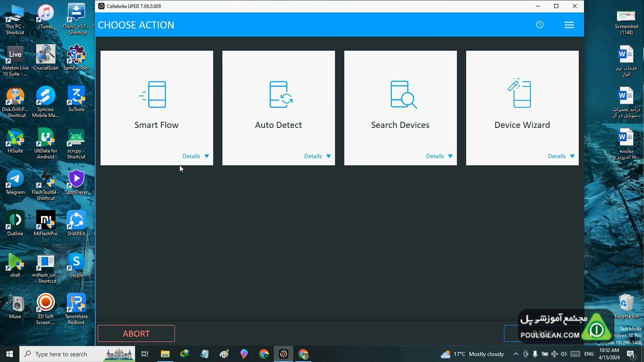Click the taskbar search box
This screenshot has width=644, height=362.
(x=77, y=354)
